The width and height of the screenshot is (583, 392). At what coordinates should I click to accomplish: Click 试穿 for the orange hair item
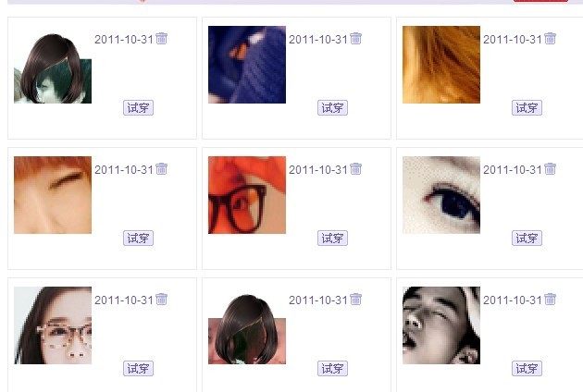(x=527, y=108)
